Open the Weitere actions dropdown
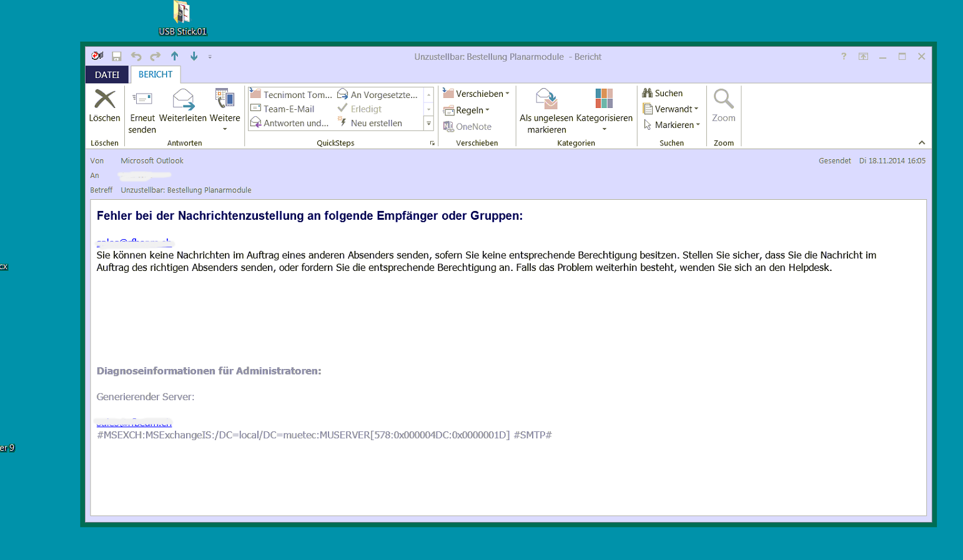This screenshot has width=963, height=560. pyautogui.click(x=225, y=111)
